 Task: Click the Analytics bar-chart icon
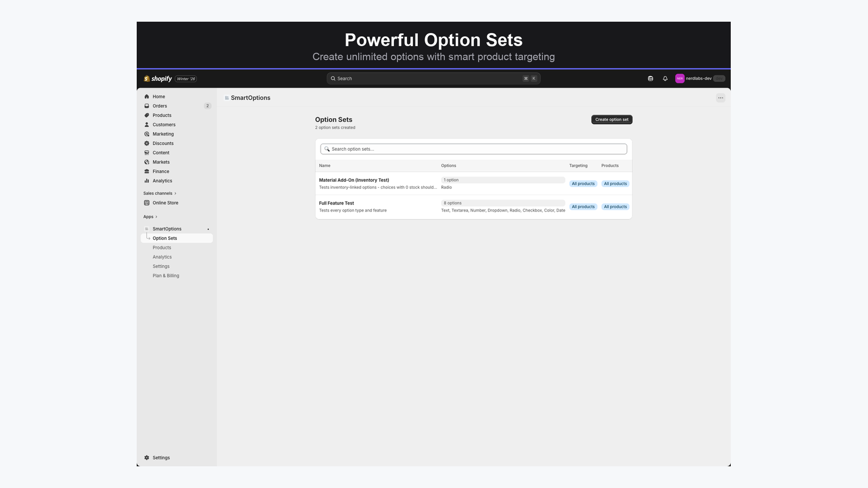click(x=146, y=181)
